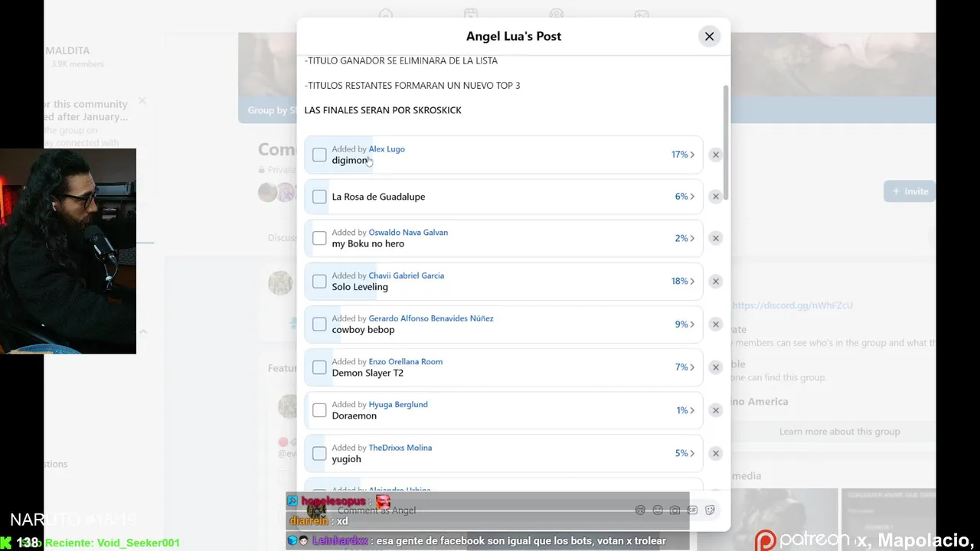Click the Patreon logo in overlay
Viewport: 980px width, 551px height.
[x=802, y=541]
